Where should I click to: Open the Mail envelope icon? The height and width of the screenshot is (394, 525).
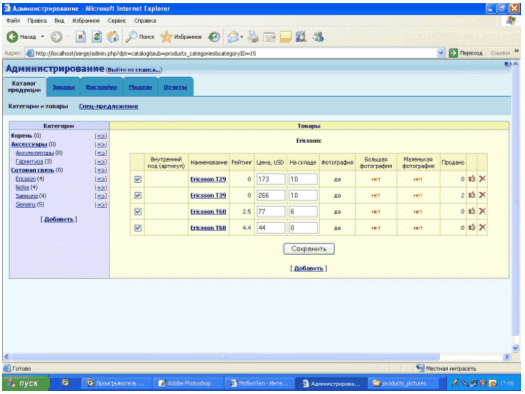coord(233,37)
